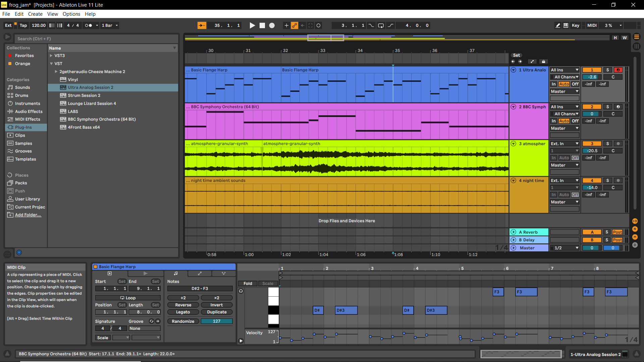
Task: Toggle Computer MIDI Keyboard icon
Action: 566,25
